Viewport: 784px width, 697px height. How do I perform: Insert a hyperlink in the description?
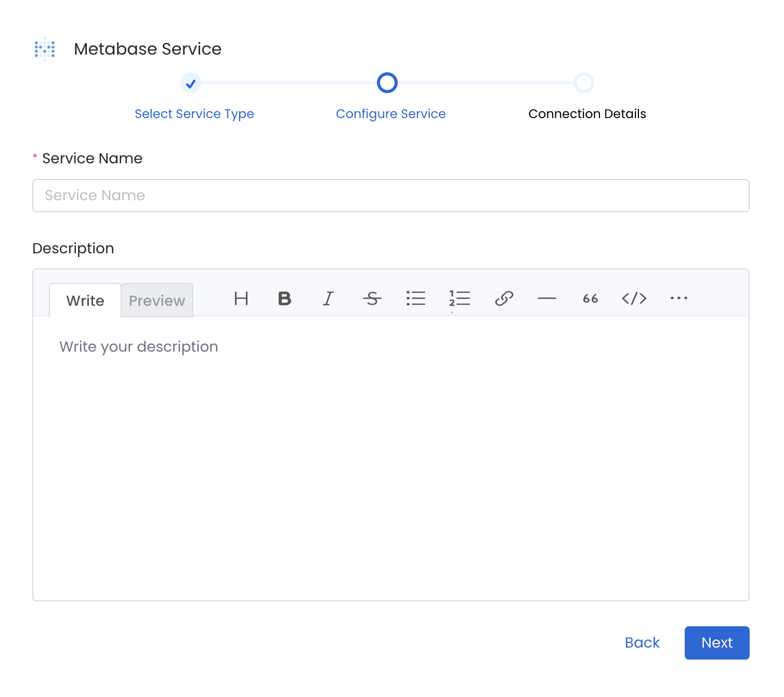503,299
